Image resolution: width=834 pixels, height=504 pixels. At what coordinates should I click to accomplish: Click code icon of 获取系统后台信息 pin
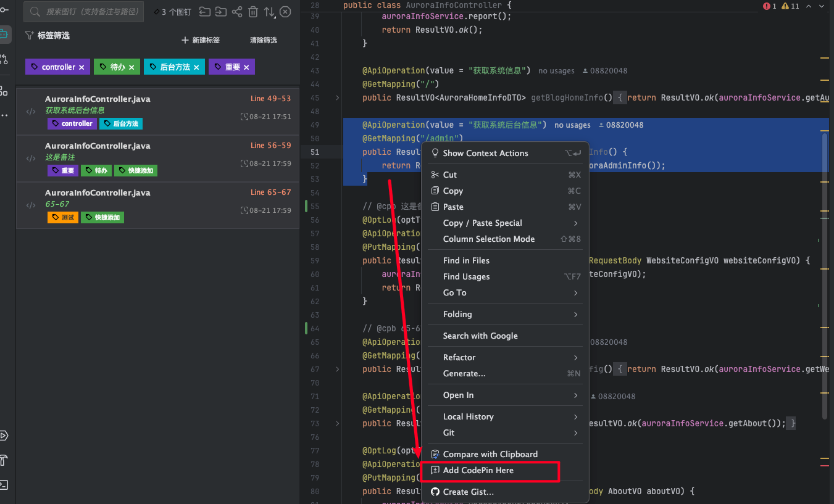[x=30, y=112]
